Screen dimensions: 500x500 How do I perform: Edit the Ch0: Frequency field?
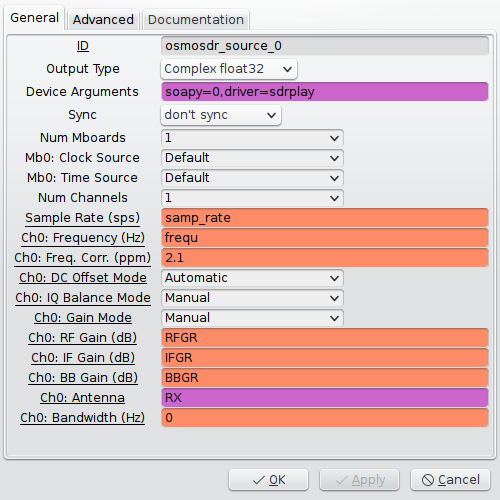coord(325,238)
